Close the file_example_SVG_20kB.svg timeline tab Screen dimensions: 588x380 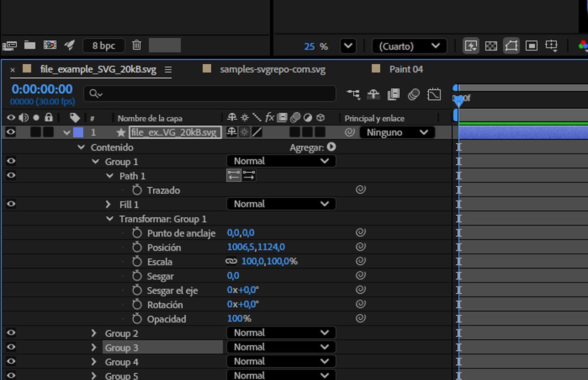coord(13,70)
